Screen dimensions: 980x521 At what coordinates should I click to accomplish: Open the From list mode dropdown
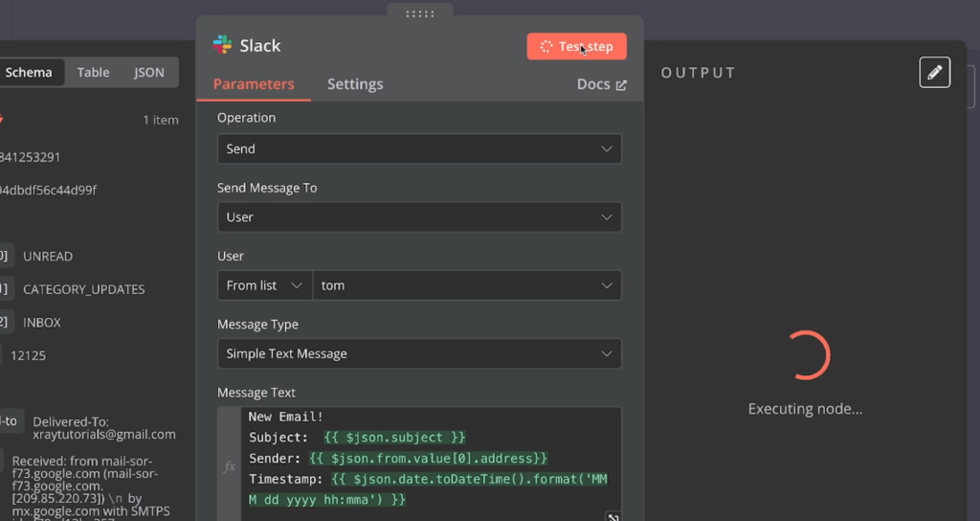click(264, 285)
